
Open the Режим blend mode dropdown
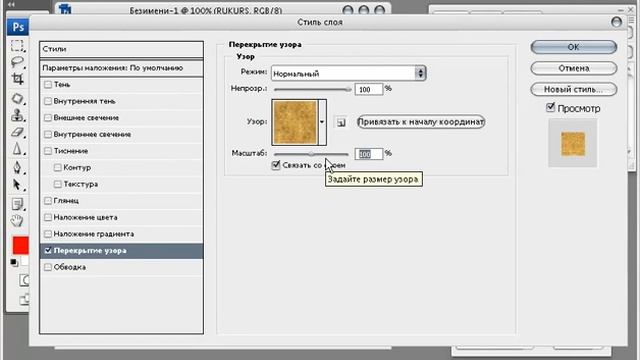(x=349, y=73)
